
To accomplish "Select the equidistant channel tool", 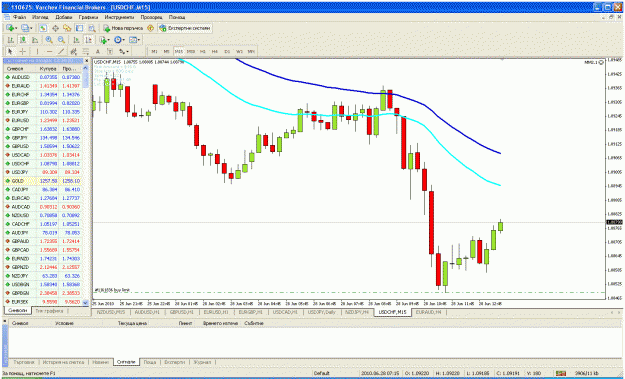I will tap(73, 51).
